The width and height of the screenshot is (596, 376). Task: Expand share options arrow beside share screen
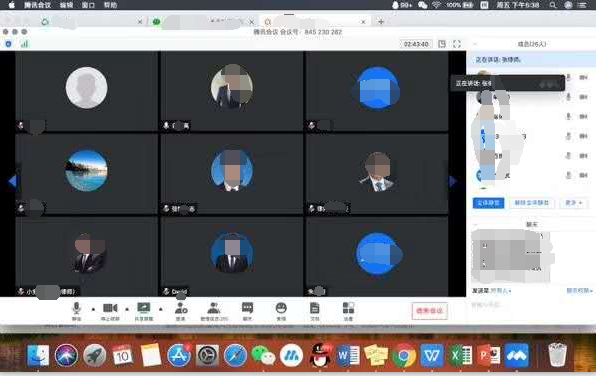[x=161, y=309]
